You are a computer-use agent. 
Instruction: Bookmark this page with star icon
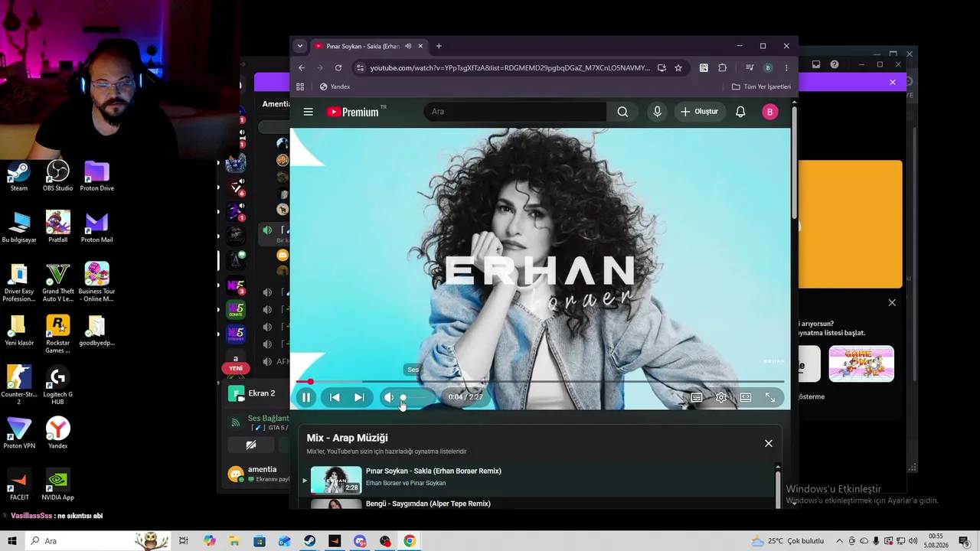[x=678, y=67]
